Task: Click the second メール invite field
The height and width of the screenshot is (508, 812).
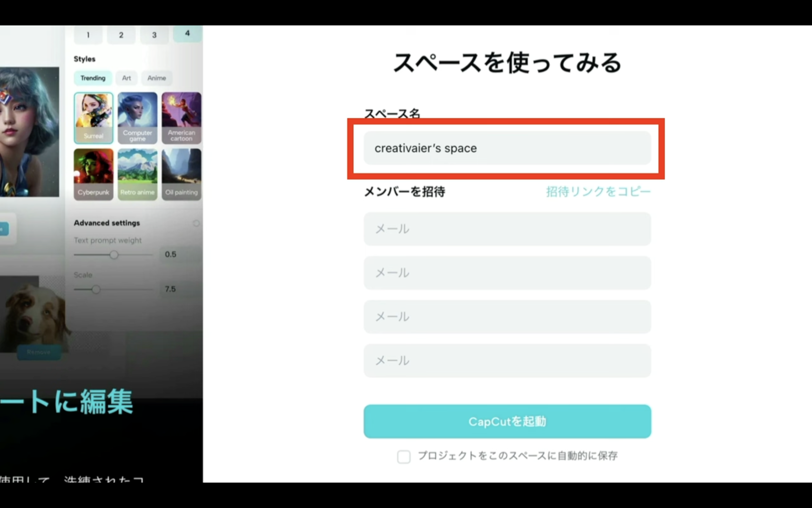Action: (507, 272)
